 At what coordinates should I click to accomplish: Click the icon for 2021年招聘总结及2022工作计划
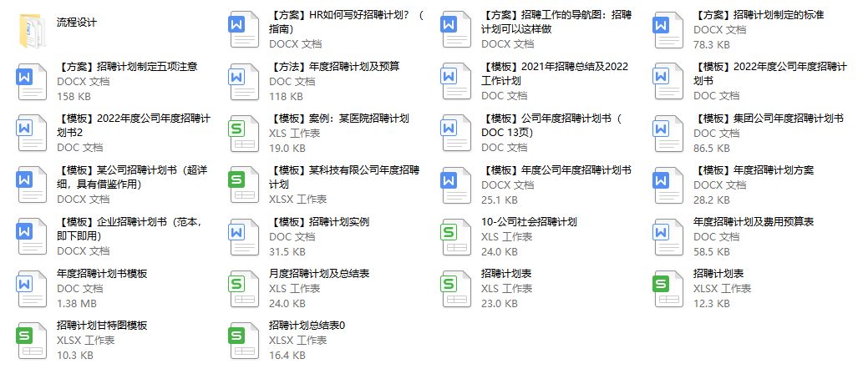point(456,82)
